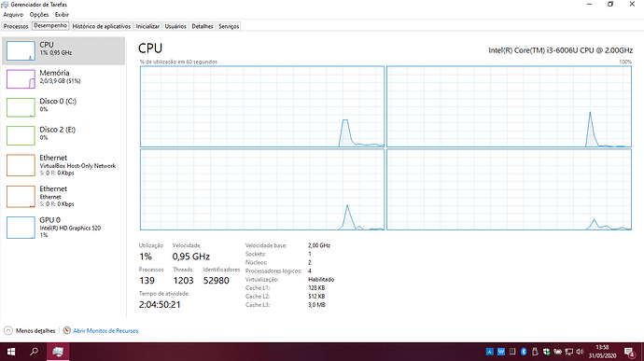The width and height of the screenshot is (644, 361).
Task: Collapse with the Menos detalhes chevron
Action: (8, 330)
